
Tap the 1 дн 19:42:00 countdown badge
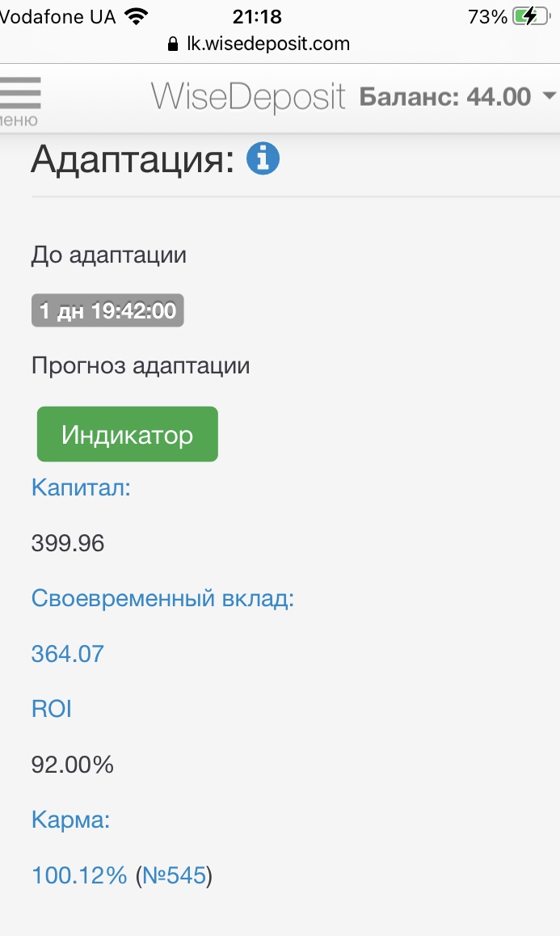click(x=107, y=310)
